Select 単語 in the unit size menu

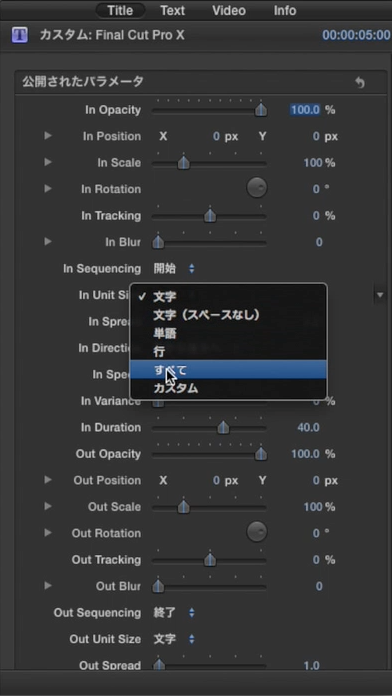point(228,333)
